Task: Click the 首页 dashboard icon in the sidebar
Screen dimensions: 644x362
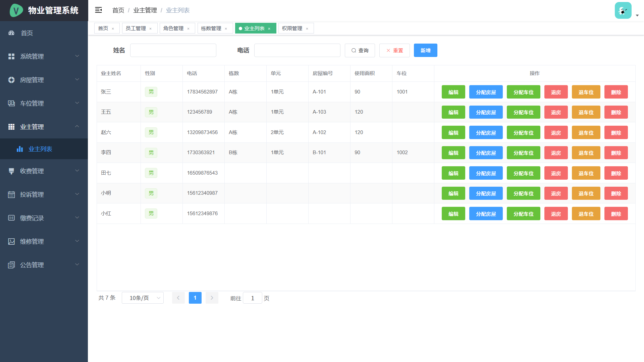Action: (x=11, y=33)
